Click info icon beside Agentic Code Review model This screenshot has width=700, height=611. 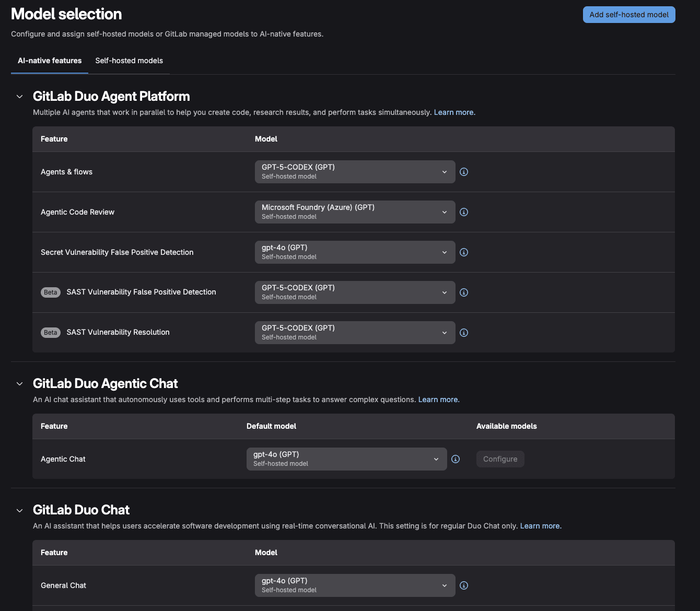464,212
